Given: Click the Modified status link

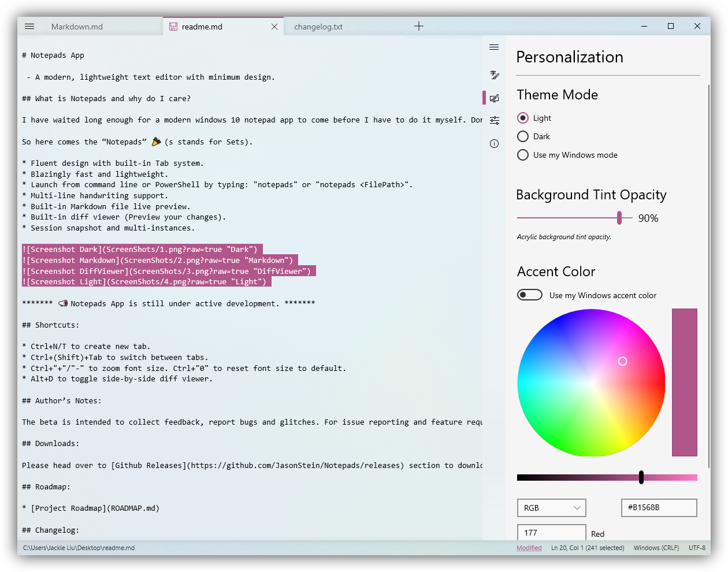Looking at the screenshot, I should coord(529,548).
